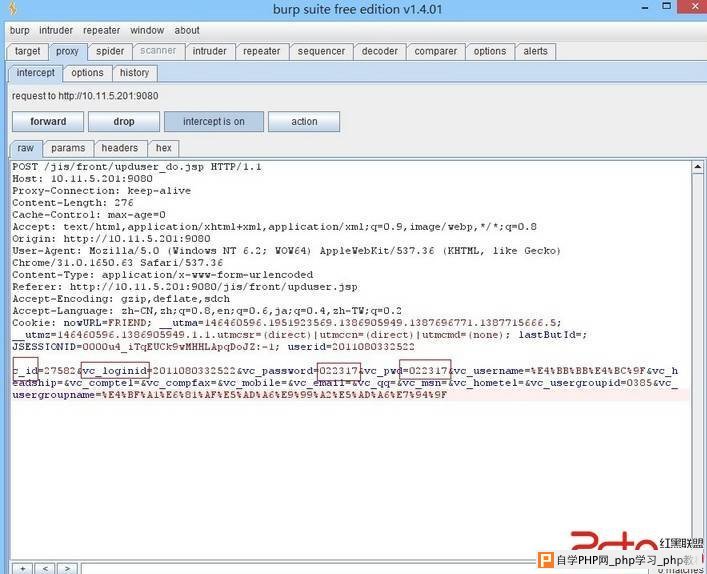
Task: Open the main options tab
Action: point(490,51)
